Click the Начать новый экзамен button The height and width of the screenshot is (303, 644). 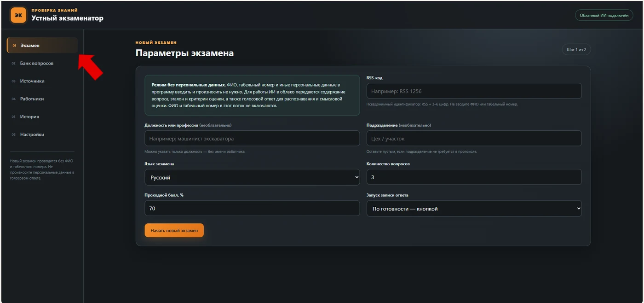[174, 230]
